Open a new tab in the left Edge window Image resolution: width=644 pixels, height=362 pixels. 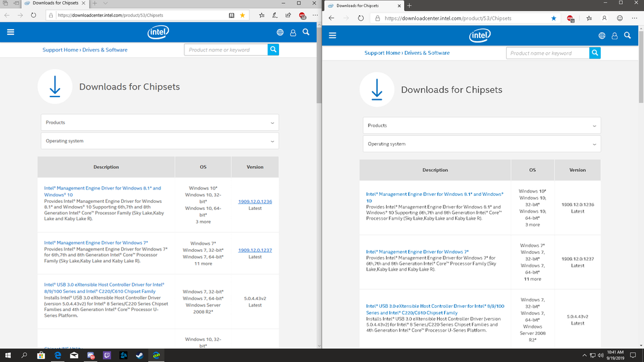tap(95, 3)
